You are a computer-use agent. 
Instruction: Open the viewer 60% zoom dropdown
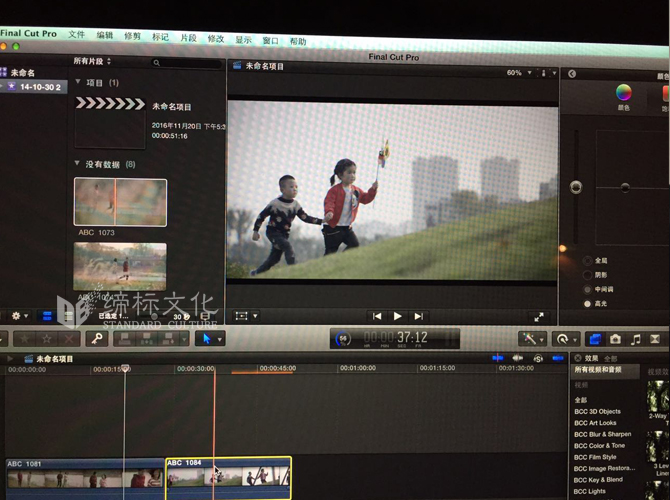click(x=519, y=73)
